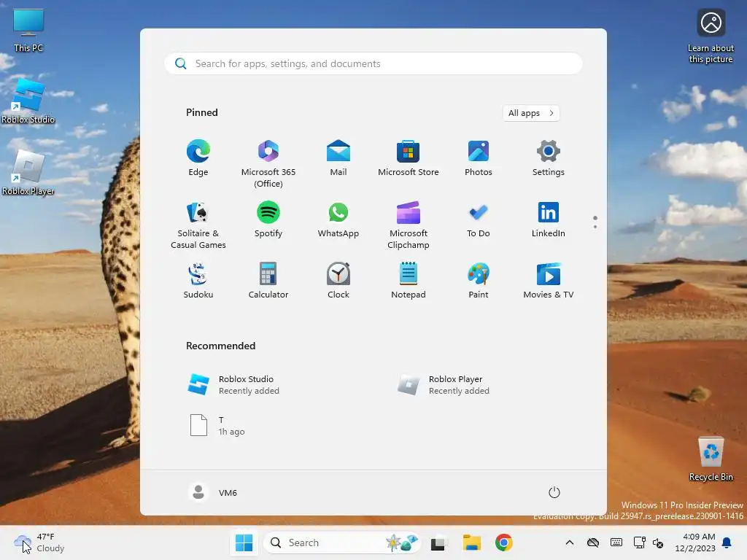The height and width of the screenshot is (560, 747).
Task: Open File Explorer from the taskbar
Action: (472, 542)
